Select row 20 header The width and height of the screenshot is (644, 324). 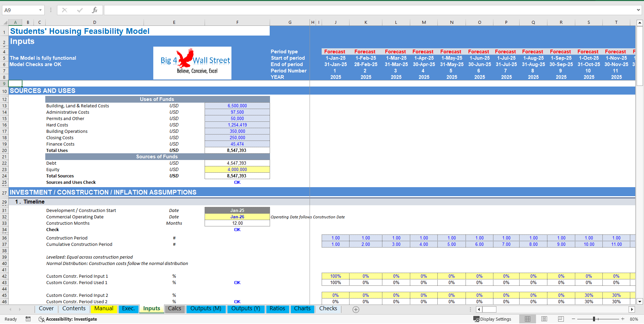[x=4, y=150]
